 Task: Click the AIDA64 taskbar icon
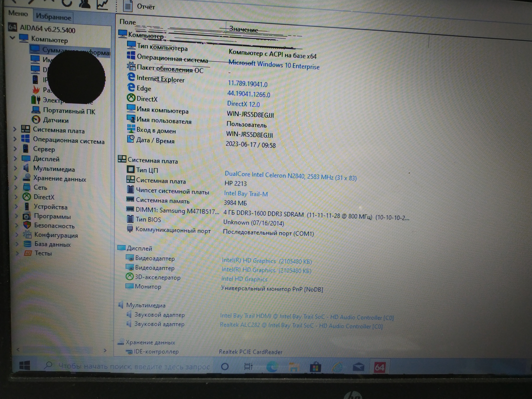point(380,367)
